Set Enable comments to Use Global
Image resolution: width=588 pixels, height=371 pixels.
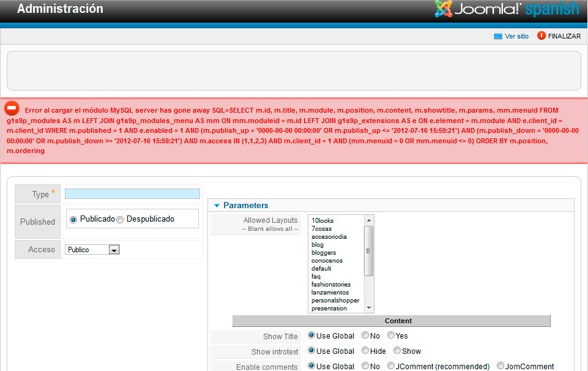click(311, 365)
